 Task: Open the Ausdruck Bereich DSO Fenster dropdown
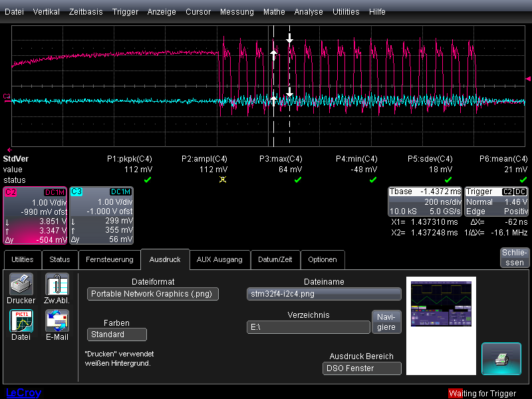point(362,368)
